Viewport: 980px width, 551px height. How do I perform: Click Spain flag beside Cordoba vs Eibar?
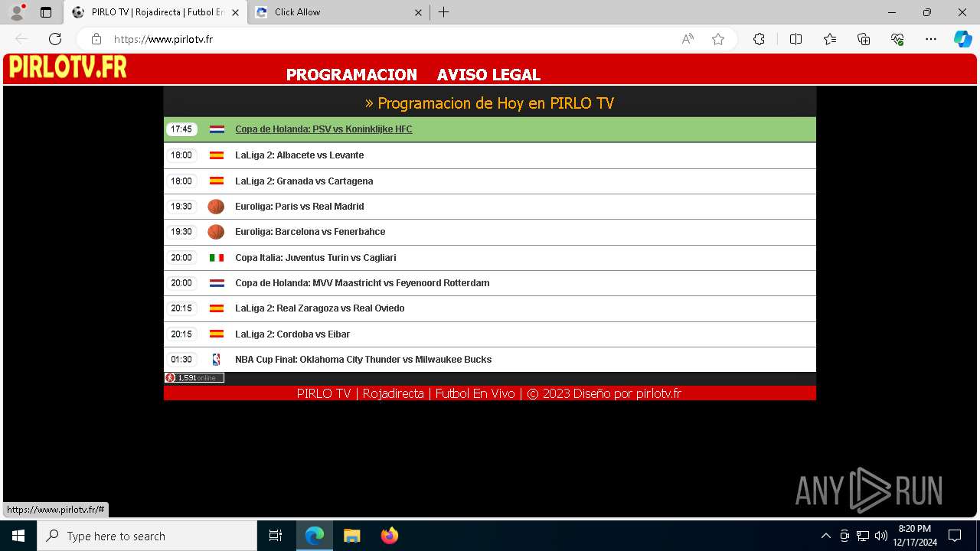(x=217, y=334)
